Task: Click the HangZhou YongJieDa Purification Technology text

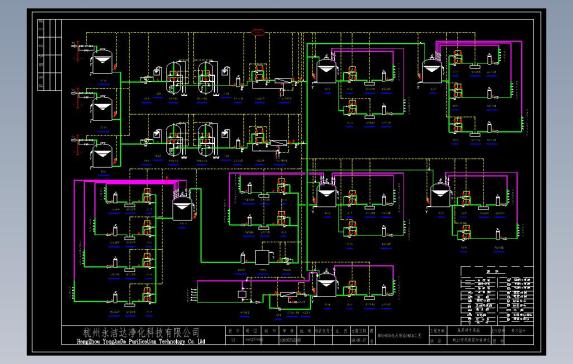Action: pyautogui.click(x=141, y=341)
